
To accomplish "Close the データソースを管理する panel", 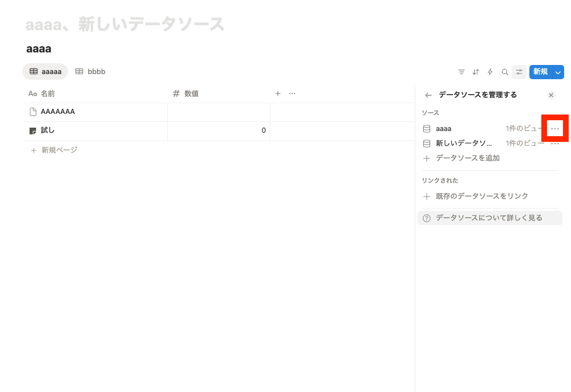I will coord(551,95).
